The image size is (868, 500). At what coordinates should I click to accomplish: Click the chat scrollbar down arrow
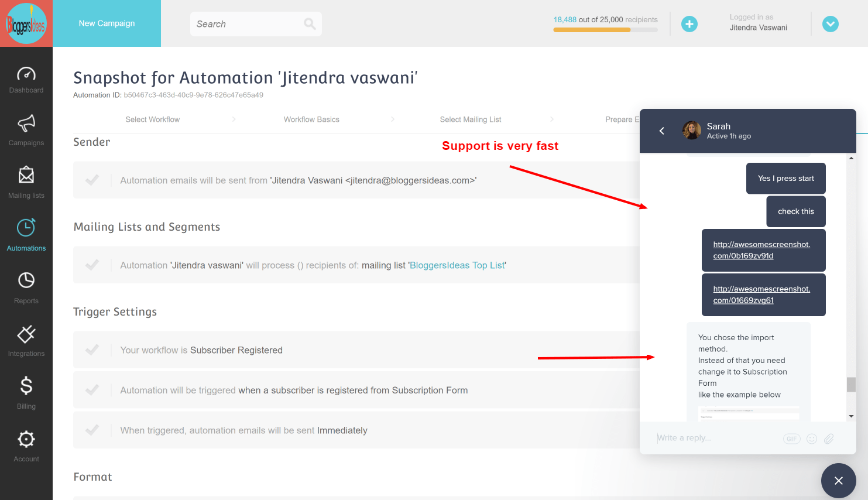[851, 416]
